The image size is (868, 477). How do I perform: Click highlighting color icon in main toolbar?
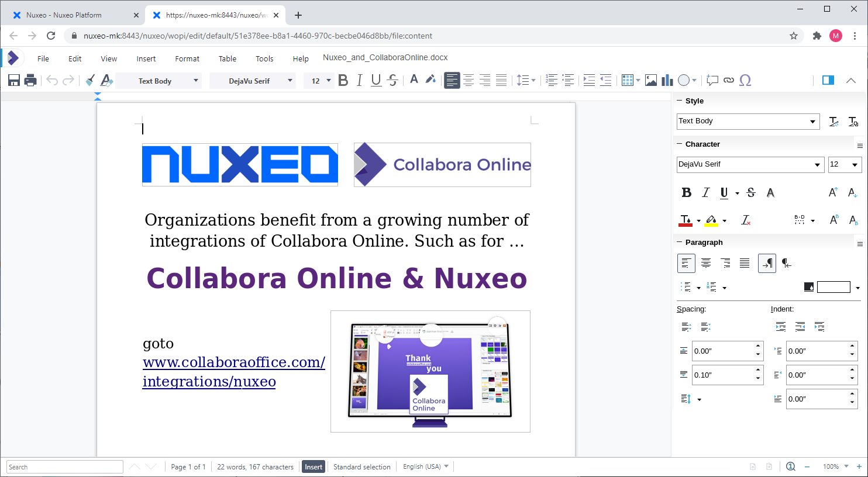[x=430, y=80]
